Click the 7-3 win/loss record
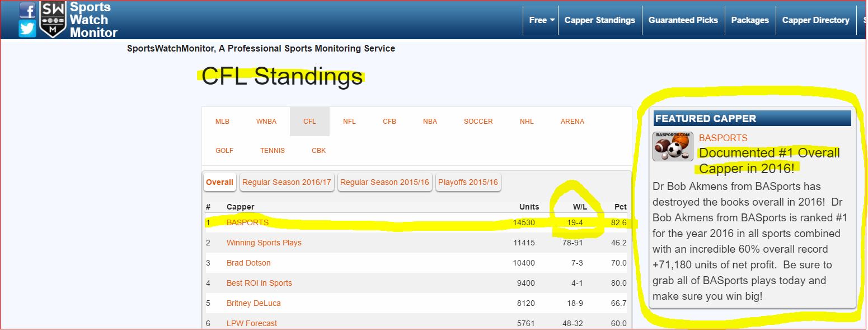This screenshot has width=868, height=330. [578, 263]
